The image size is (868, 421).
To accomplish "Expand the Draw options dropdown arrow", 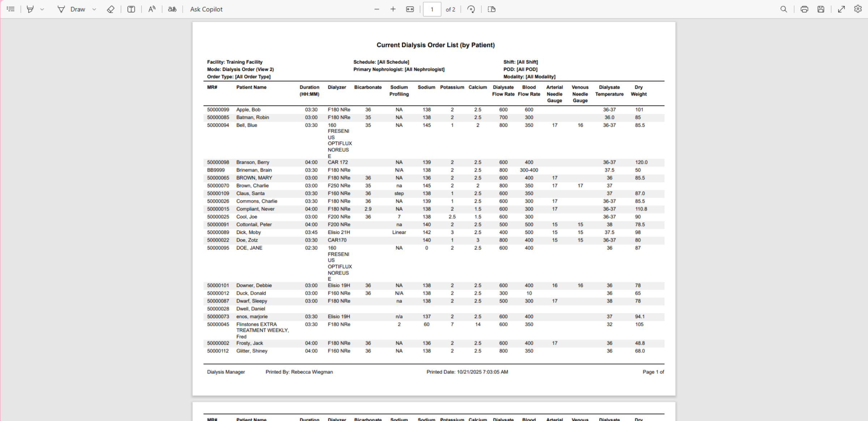I will click(94, 9).
